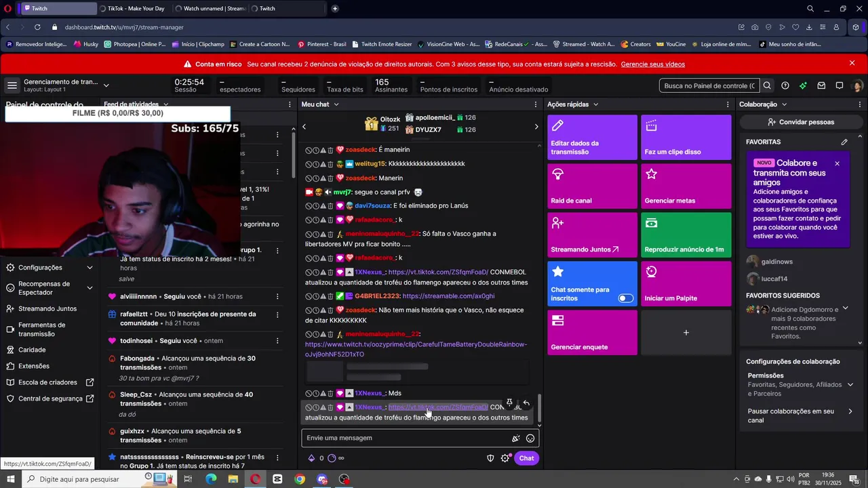Click the emote picker smiley icon
Image resolution: width=868 pixels, height=488 pixels.
530,439
